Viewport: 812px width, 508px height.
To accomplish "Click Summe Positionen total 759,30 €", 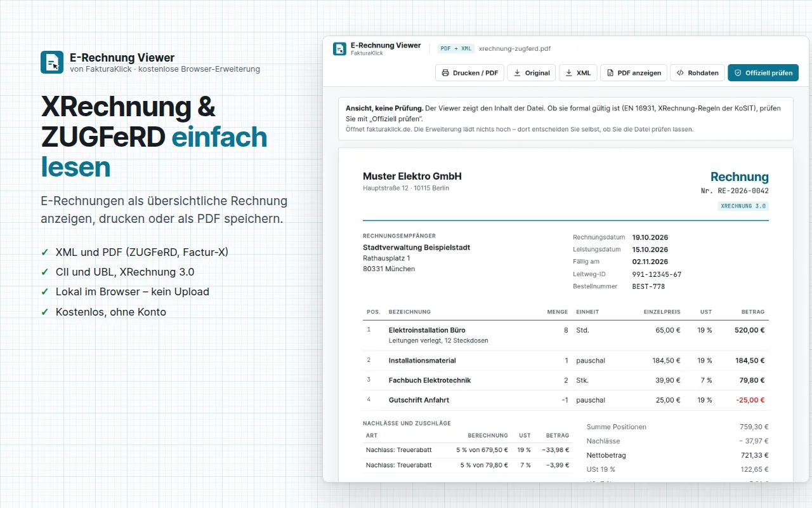I will coord(754,427).
